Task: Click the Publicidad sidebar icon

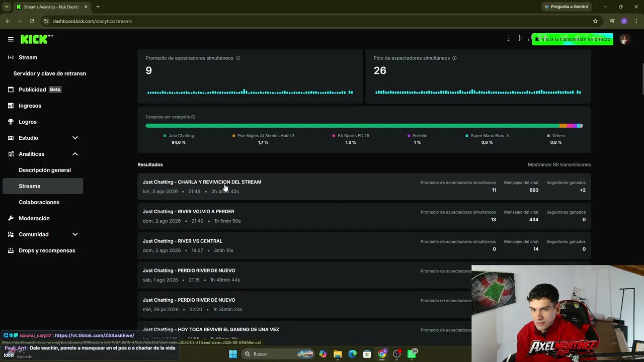Action: (x=11, y=89)
